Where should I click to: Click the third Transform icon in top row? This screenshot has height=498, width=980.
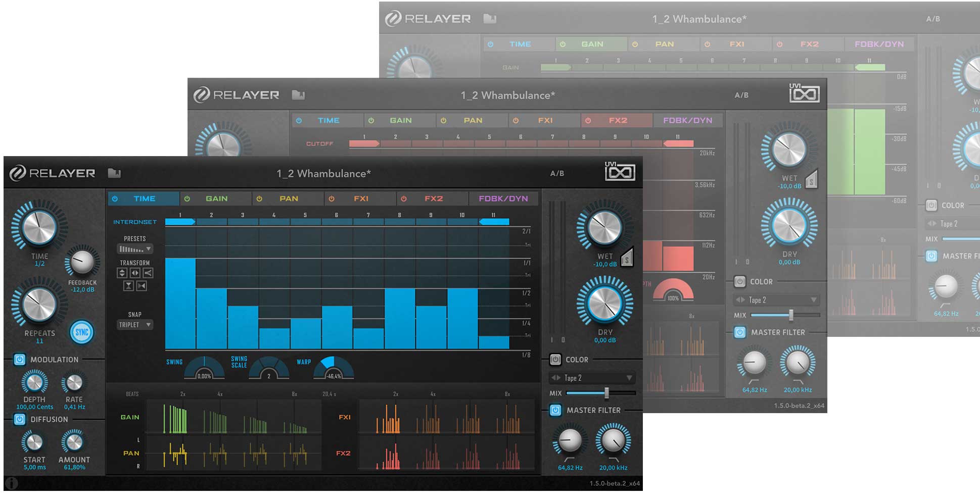click(148, 273)
